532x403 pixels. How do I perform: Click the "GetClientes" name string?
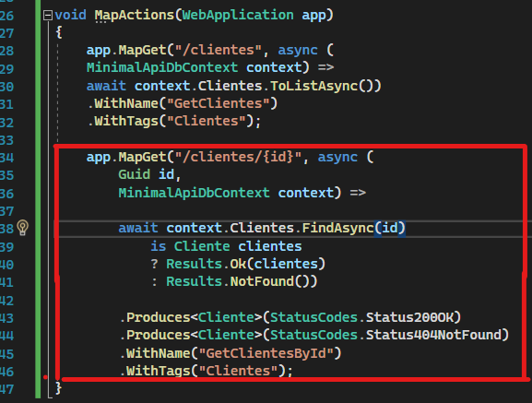219,103
